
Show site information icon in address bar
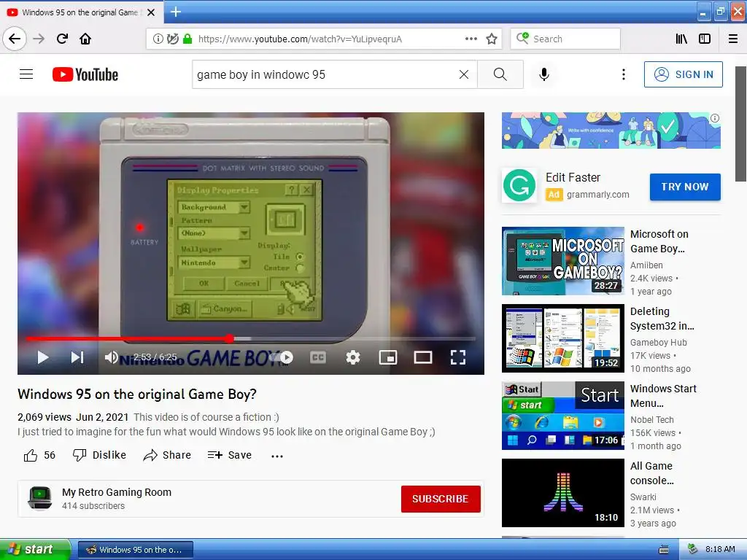(x=158, y=39)
